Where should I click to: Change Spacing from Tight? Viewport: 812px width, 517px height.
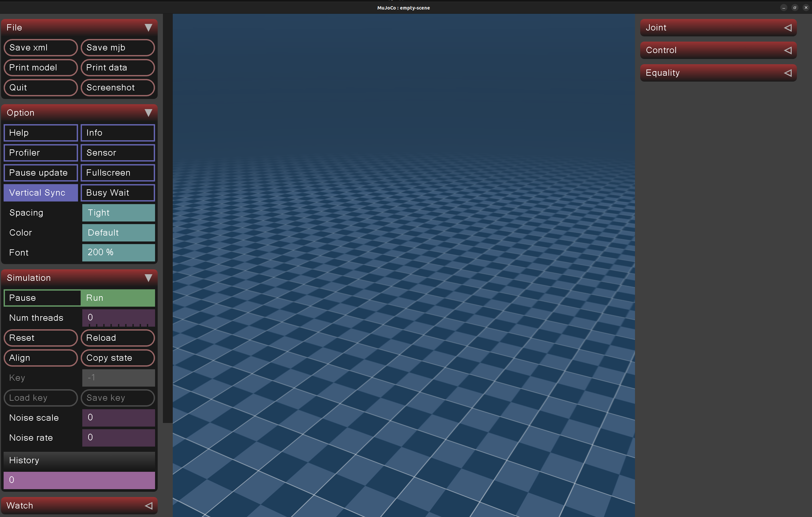tap(119, 213)
